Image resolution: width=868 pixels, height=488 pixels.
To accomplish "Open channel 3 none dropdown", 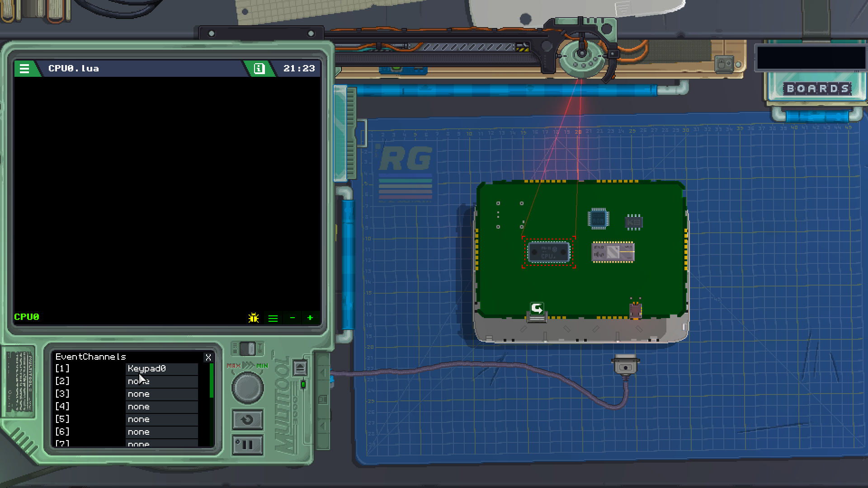I will [161, 394].
